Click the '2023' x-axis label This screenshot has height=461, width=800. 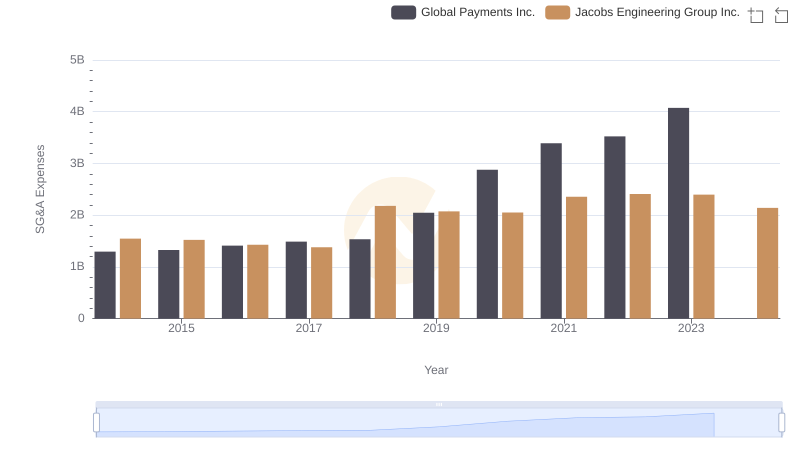pyautogui.click(x=691, y=328)
